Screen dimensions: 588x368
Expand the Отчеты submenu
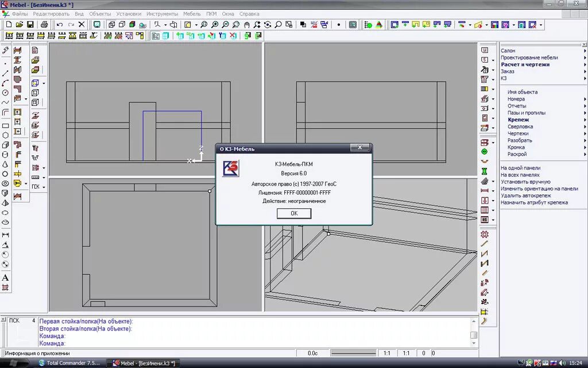pos(585,106)
